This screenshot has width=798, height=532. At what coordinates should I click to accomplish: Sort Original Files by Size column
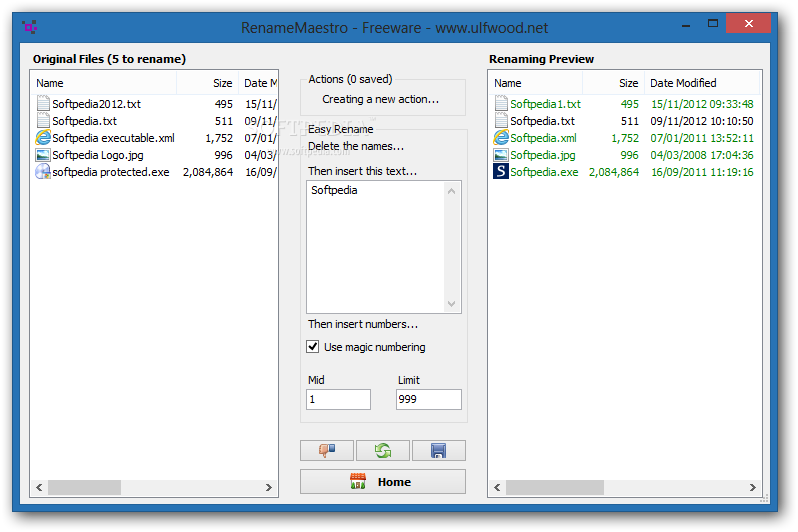(208, 83)
